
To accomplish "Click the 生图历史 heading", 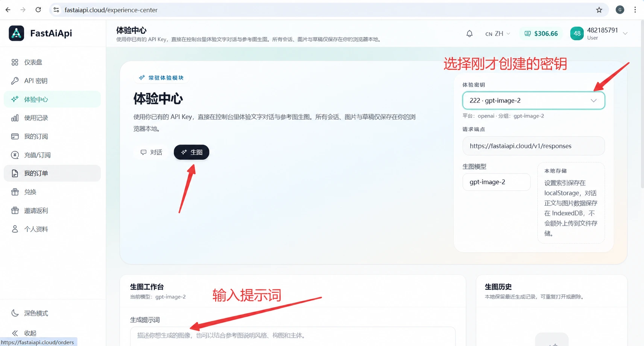I will click(x=498, y=287).
